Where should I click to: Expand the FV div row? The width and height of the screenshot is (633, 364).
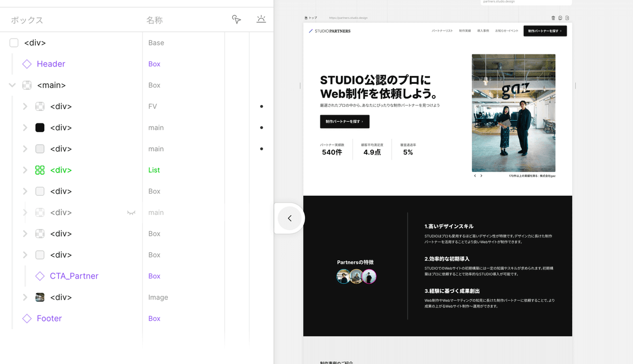[x=25, y=106]
